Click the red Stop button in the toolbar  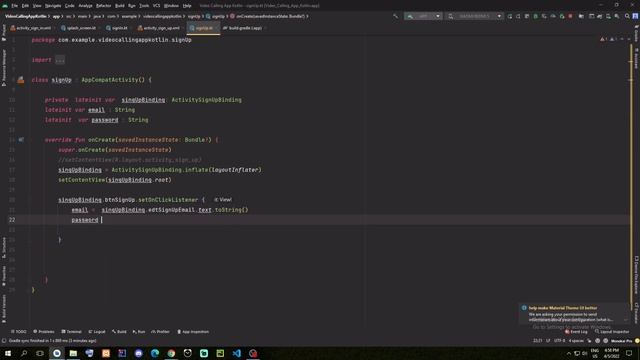click(571, 16)
